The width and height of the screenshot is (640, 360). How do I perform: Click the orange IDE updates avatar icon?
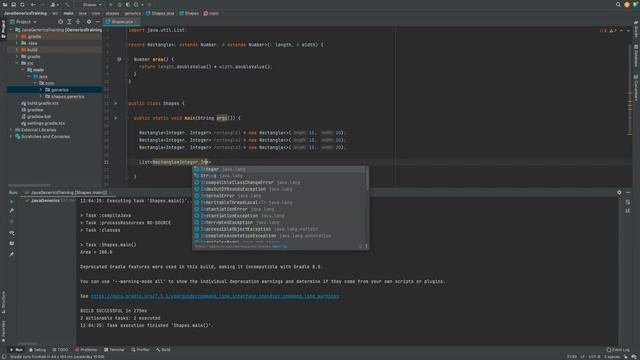(627, 4)
